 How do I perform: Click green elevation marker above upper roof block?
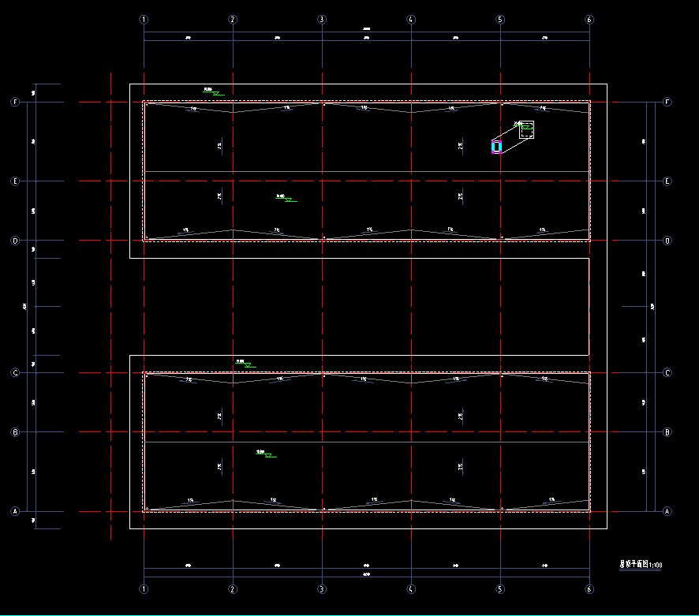[215, 93]
